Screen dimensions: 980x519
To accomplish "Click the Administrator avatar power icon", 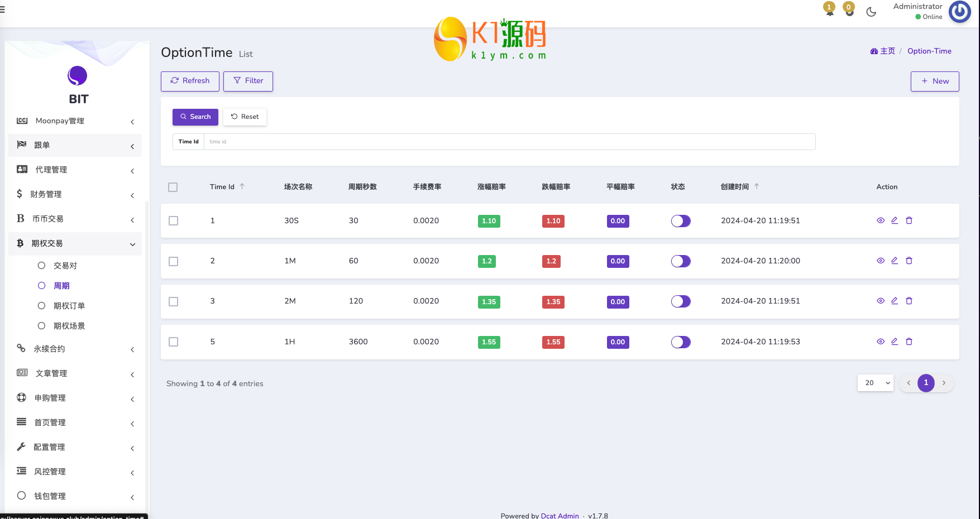I will (x=959, y=12).
